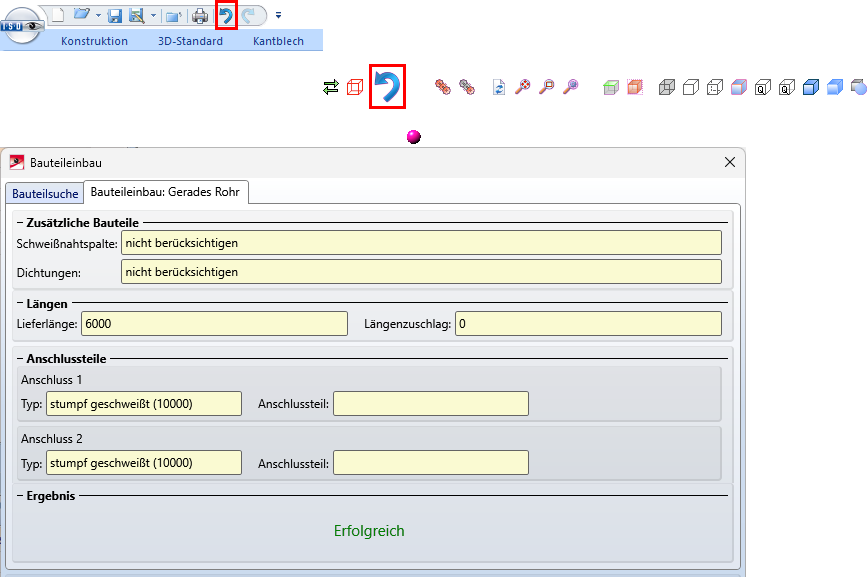Select the Bauteileinbau: Gerades Rohr tab
The width and height of the screenshot is (867, 577).
coord(165,192)
